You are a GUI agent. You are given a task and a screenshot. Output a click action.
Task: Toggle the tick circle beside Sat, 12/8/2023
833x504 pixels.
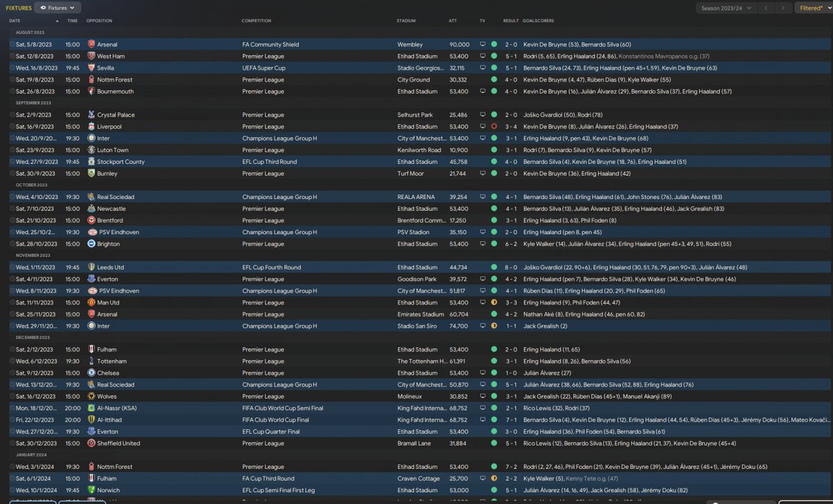[x=12, y=57]
